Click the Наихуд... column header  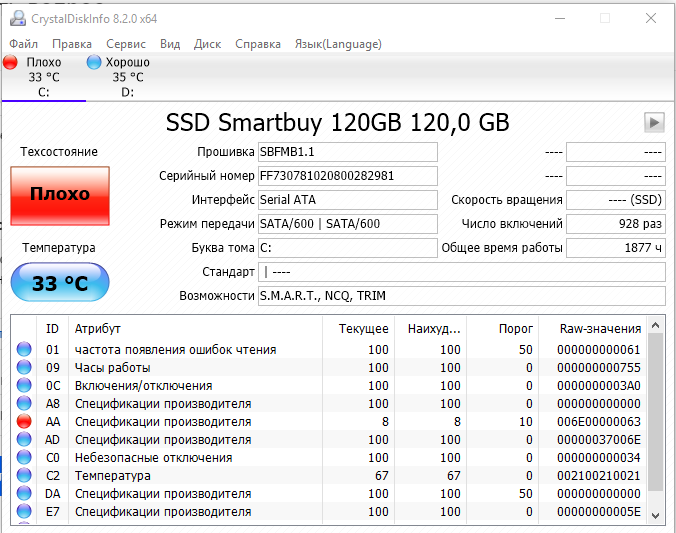point(430,329)
